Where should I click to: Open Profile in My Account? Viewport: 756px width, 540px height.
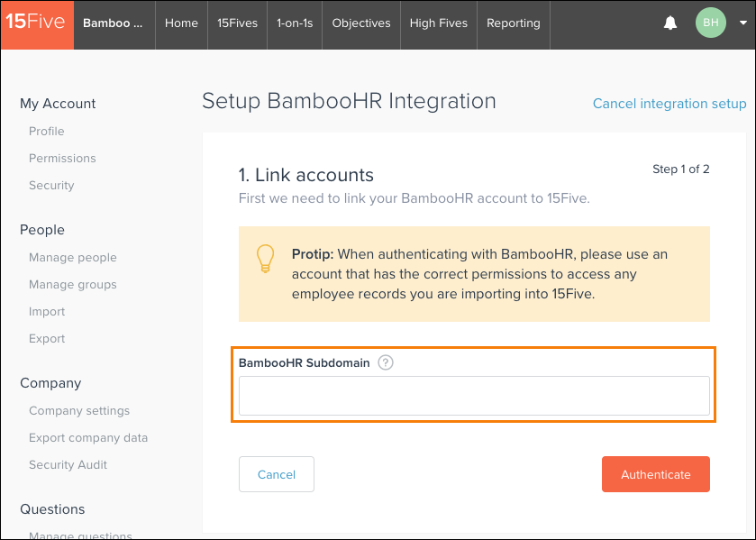pos(46,132)
